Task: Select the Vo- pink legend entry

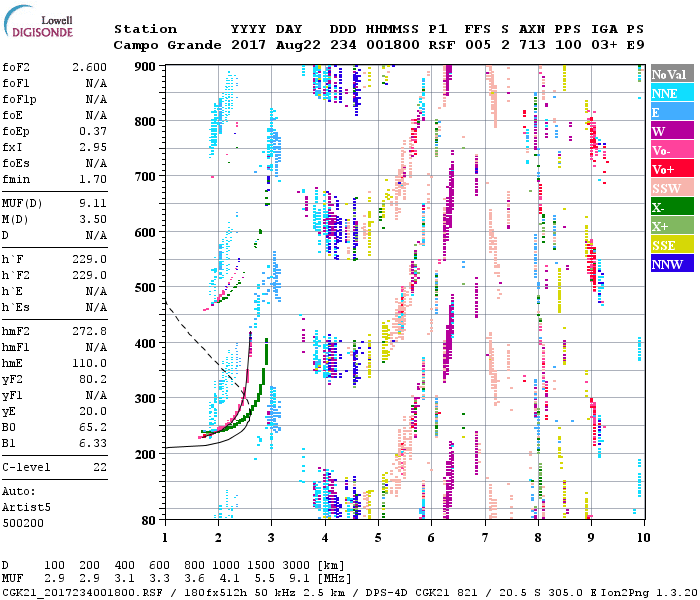Action: point(669,151)
